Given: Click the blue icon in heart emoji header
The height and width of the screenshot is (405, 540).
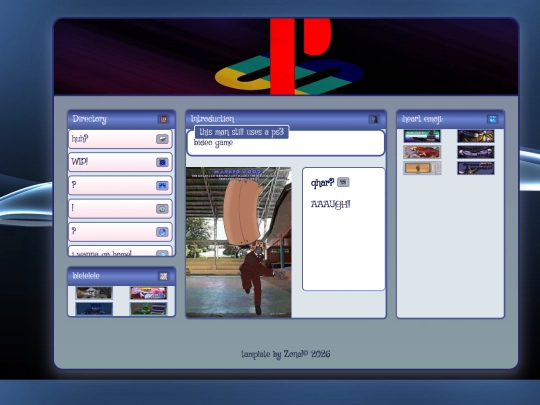Looking at the screenshot, I should [x=492, y=119].
